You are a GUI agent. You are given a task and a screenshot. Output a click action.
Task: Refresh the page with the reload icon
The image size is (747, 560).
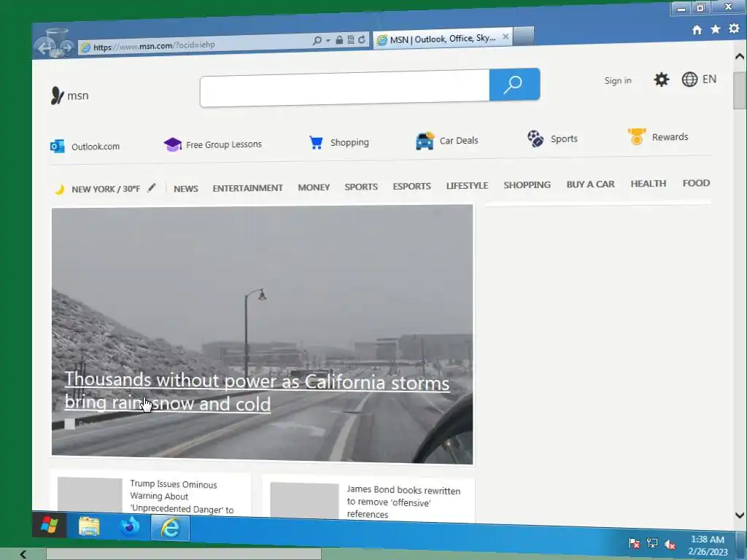coord(362,39)
